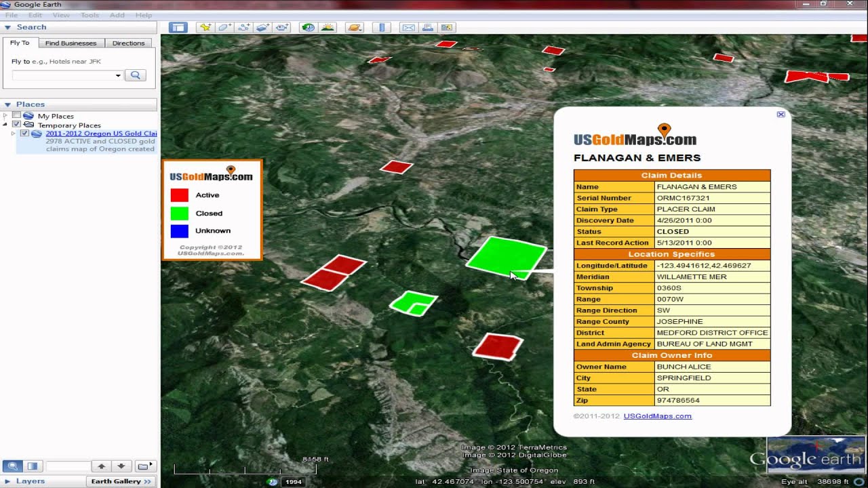
Task: Select the 'JOSEPHINE' range county value
Action: click(x=713, y=321)
